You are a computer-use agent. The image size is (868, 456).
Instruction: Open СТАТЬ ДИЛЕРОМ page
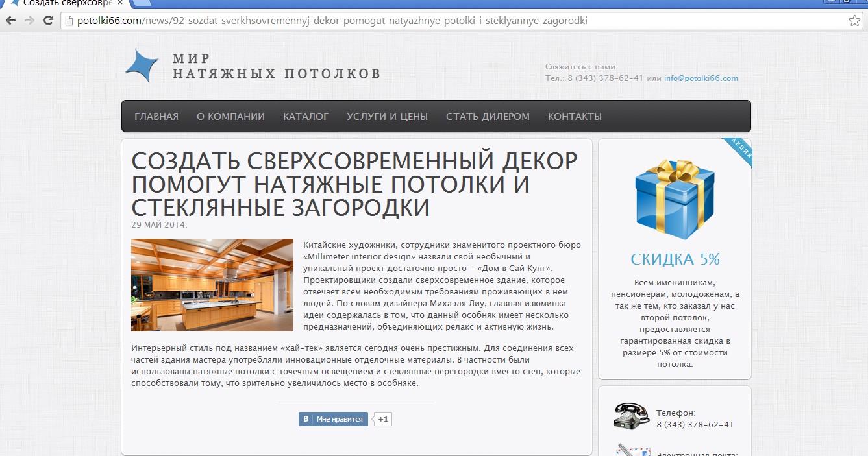(488, 117)
